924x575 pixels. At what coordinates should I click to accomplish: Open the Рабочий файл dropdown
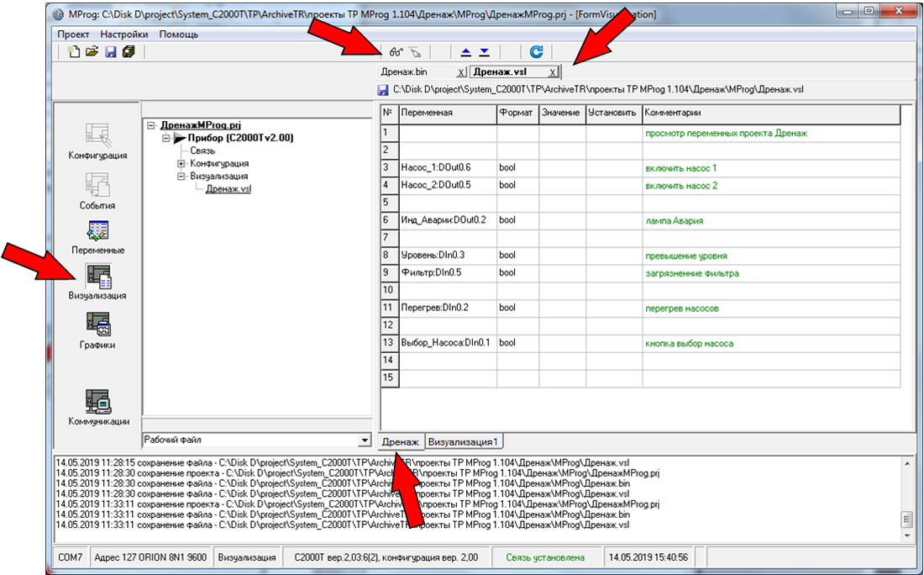364,440
